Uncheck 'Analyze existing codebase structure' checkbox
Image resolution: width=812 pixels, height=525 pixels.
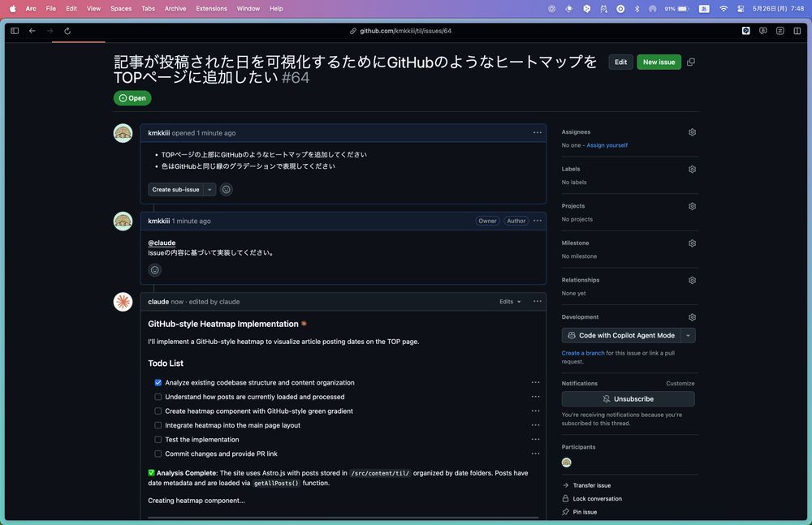tap(158, 383)
